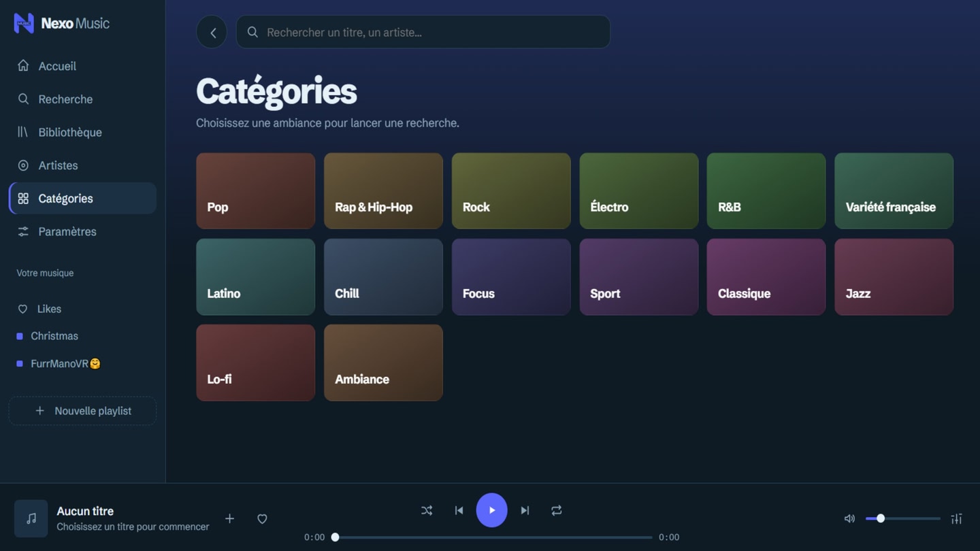This screenshot has width=980, height=551.
Task: Mute audio via the speaker icon
Action: click(849, 518)
